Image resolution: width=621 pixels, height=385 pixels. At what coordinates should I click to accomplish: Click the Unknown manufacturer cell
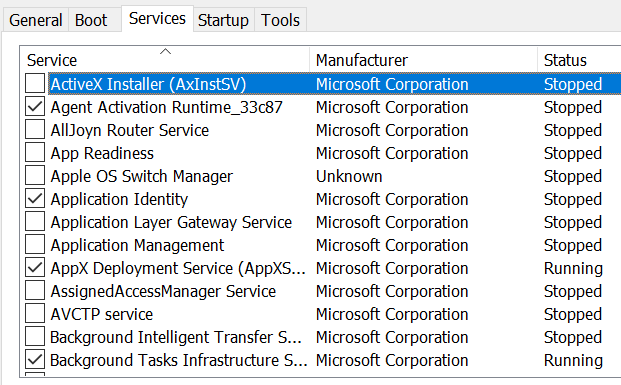349,176
